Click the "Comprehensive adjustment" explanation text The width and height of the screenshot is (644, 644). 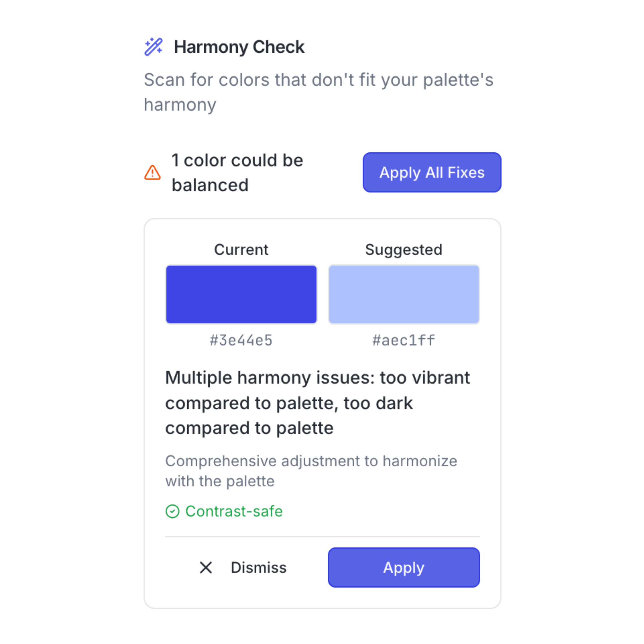311,471
